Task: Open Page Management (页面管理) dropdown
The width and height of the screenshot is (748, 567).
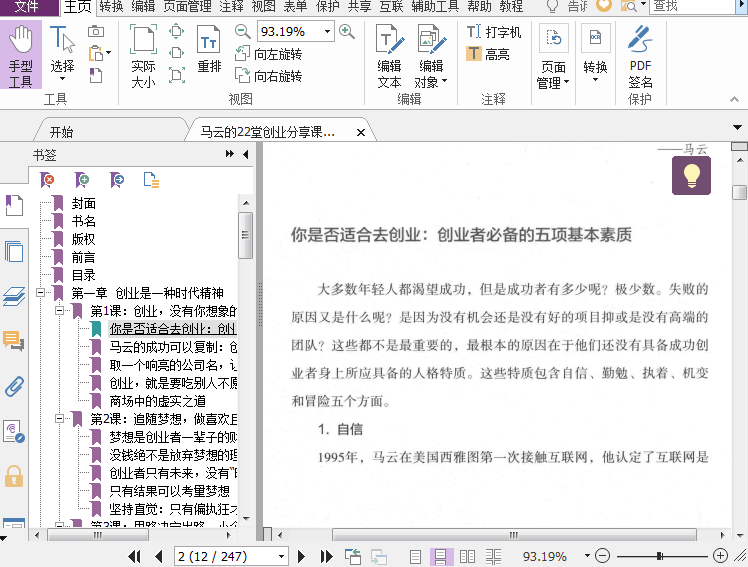Action: click(x=553, y=56)
